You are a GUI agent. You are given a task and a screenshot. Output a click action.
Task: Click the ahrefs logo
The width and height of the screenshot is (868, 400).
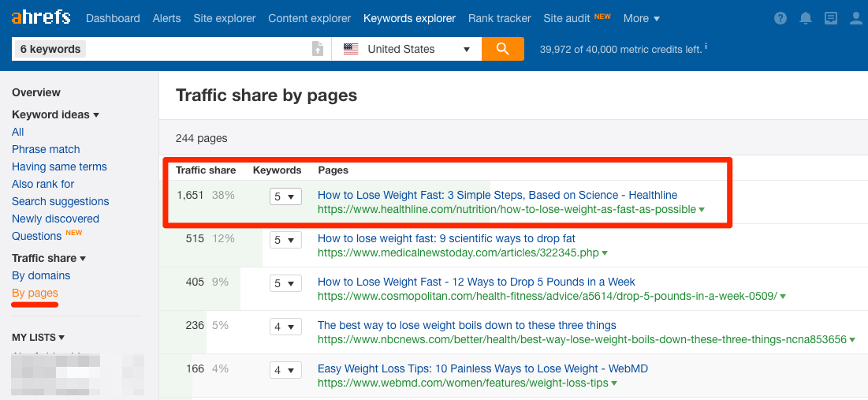41,17
